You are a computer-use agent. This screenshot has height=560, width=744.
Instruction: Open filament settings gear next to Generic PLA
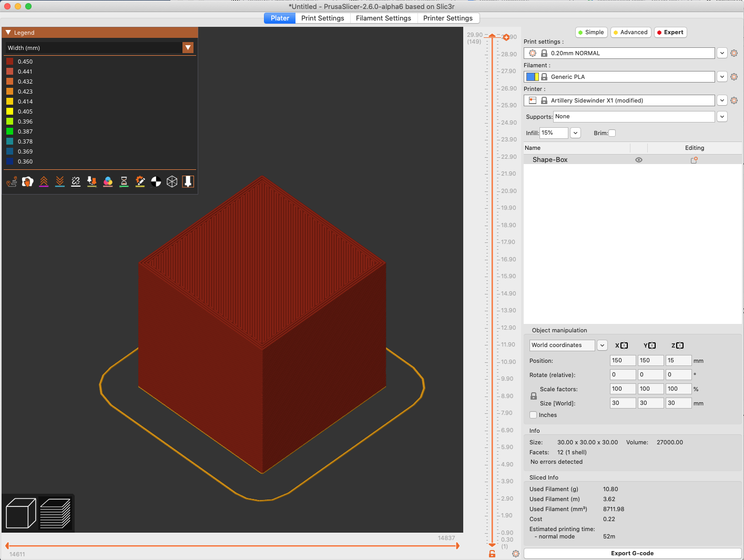[734, 77]
